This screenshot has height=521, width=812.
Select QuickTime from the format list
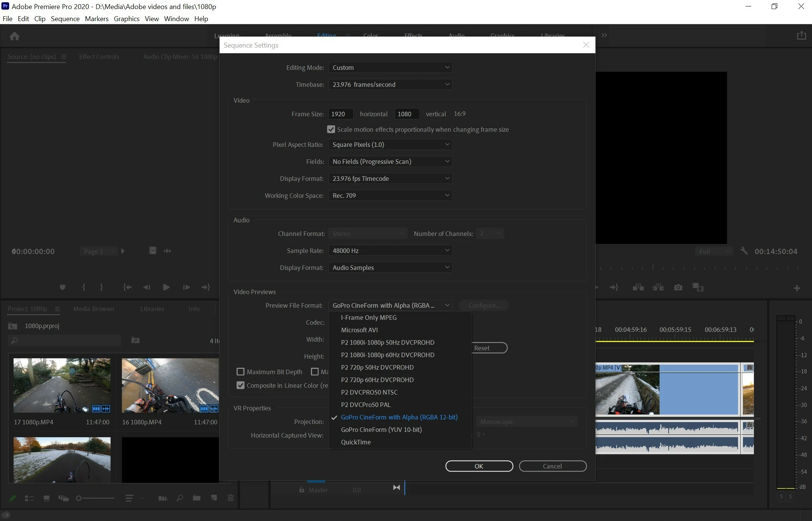[x=356, y=442]
